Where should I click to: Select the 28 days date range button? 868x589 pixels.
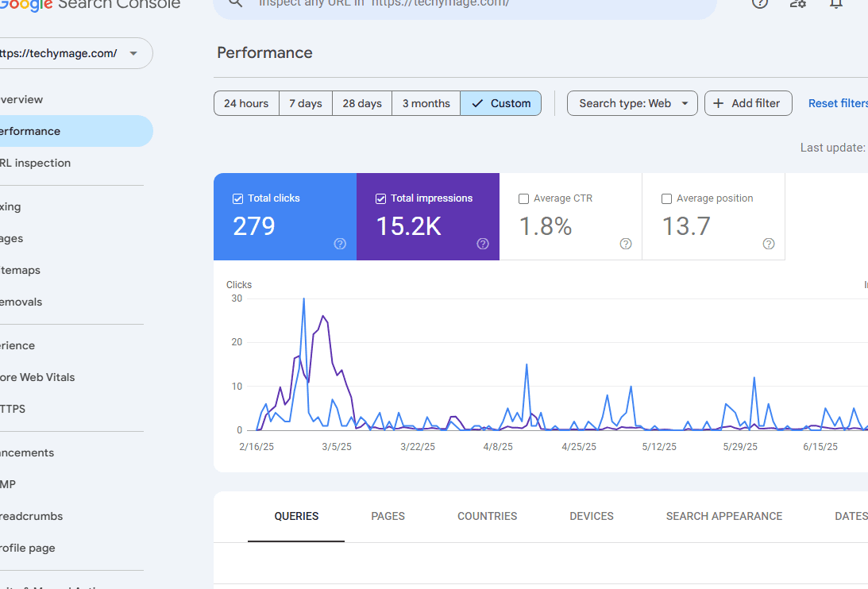(362, 103)
